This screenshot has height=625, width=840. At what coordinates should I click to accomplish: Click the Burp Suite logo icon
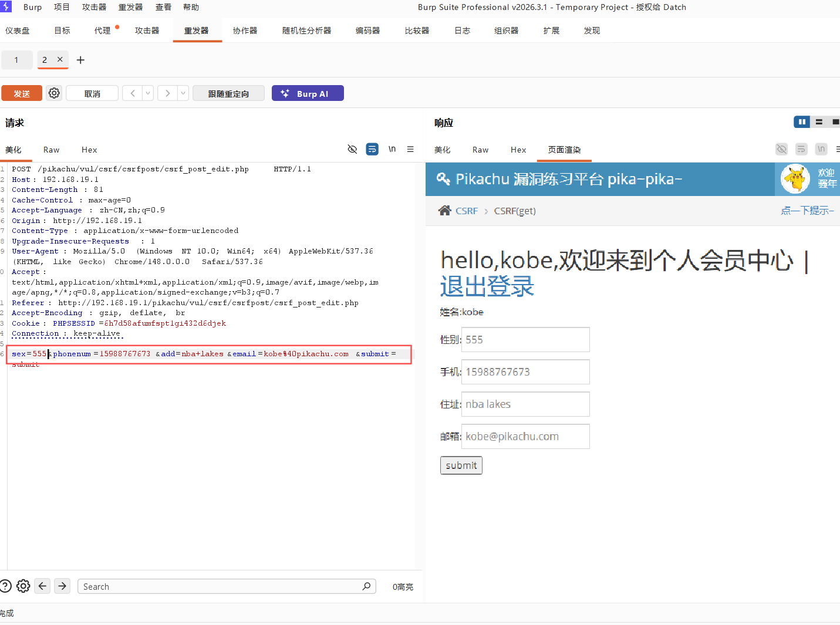coord(6,7)
